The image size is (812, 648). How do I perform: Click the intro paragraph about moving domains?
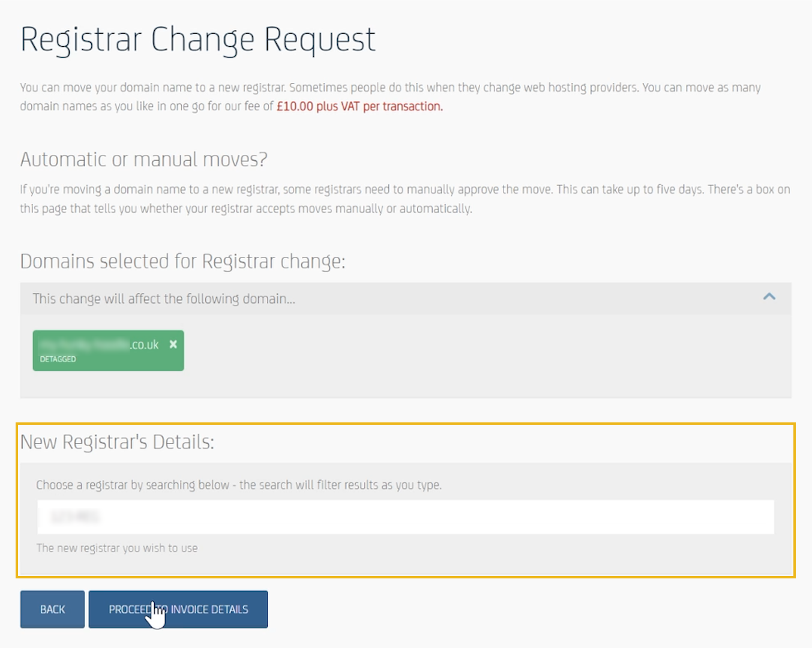point(390,97)
